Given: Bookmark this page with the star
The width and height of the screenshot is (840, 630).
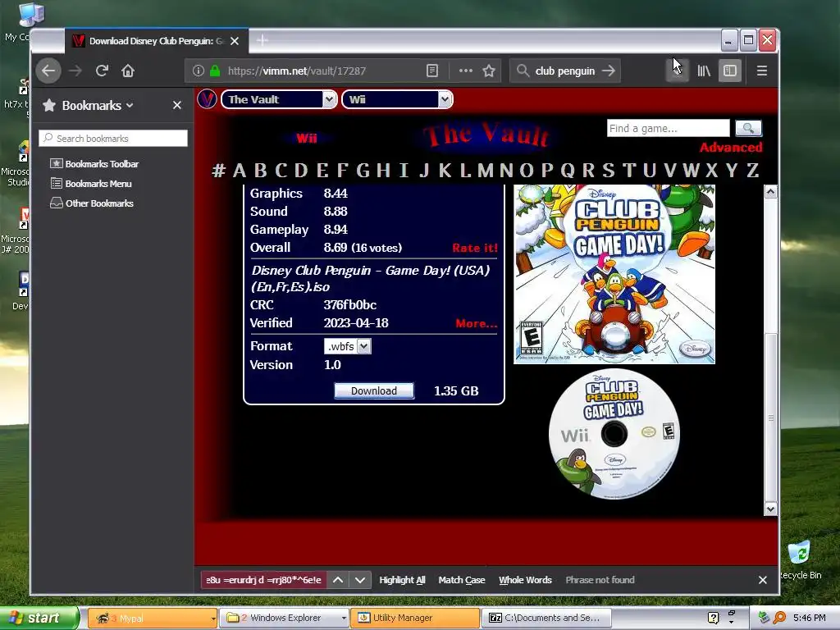Looking at the screenshot, I should 489,71.
